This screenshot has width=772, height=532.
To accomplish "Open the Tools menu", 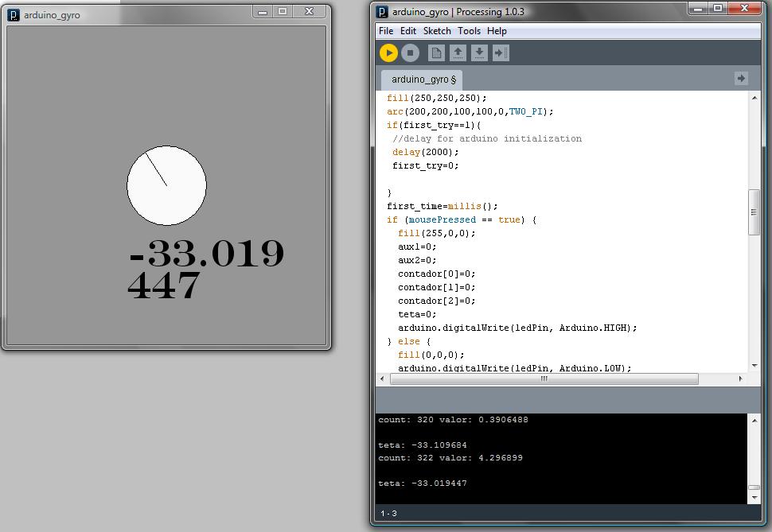I will tap(470, 31).
